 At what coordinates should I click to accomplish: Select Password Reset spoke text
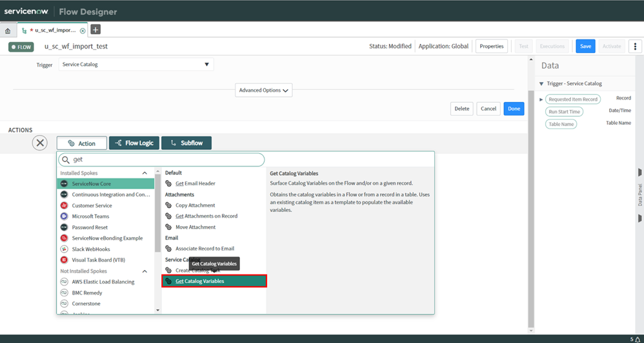(x=90, y=227)
